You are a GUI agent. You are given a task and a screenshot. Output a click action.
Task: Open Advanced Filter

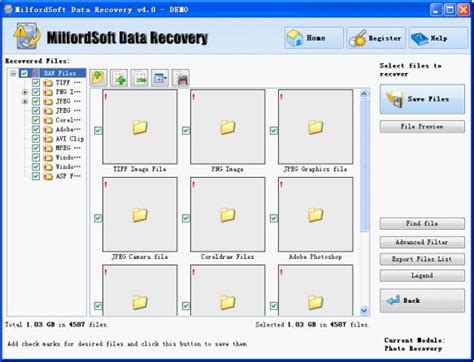click(x=422, y=242)
